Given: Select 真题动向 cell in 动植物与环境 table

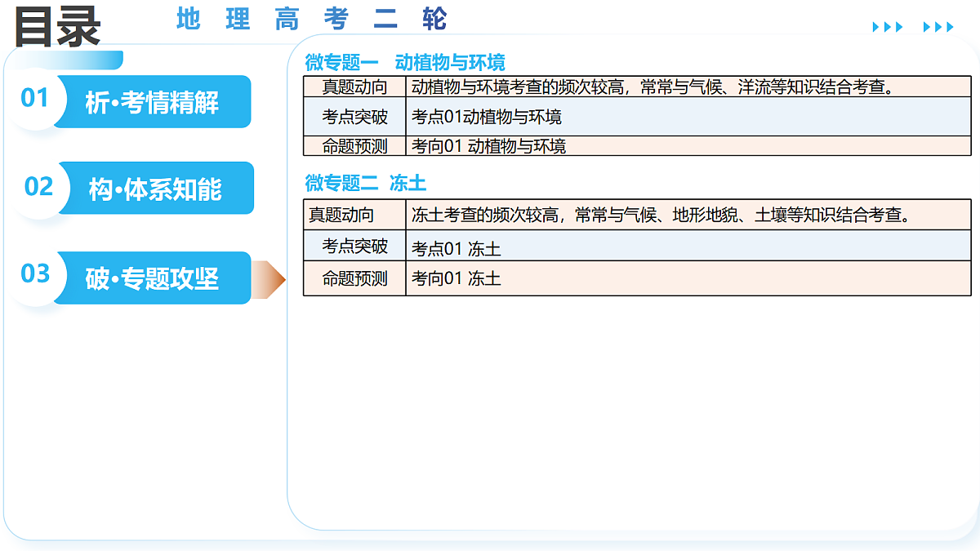Looking at the screenshot, I should pos(354,87).
